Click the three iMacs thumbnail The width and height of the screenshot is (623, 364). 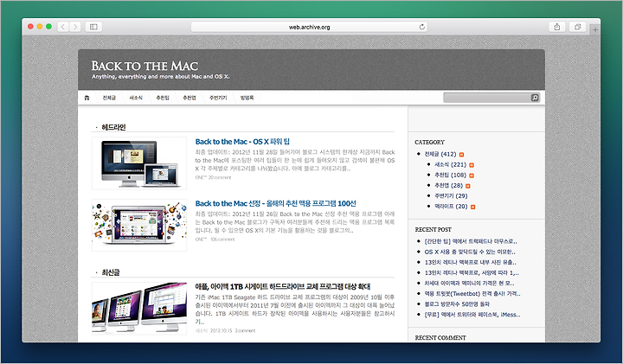click(139, 309)
